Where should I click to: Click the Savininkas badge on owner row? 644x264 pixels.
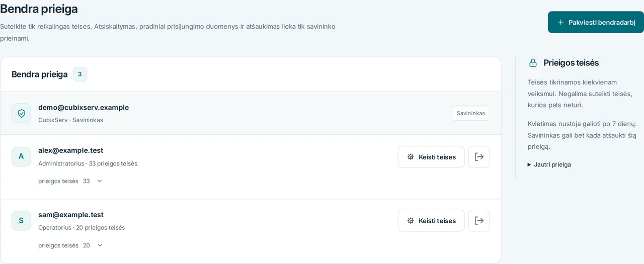tap(471, 113)
